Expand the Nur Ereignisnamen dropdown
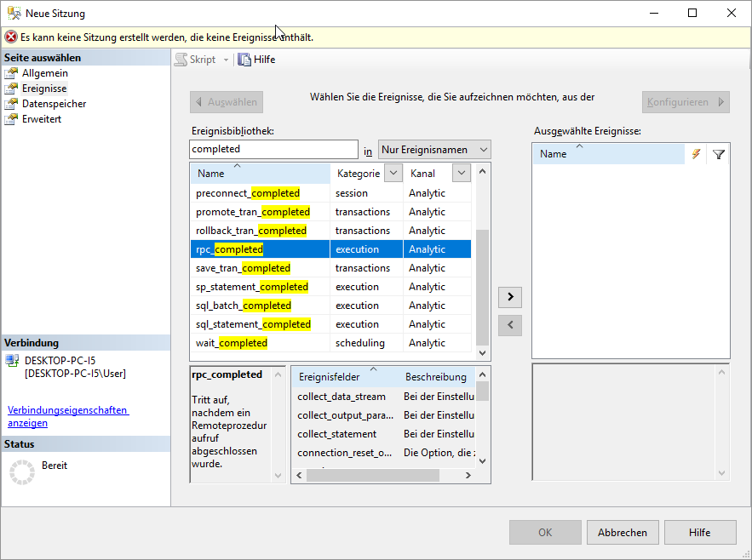The height and width of the screenshot is (560, 752). click(x=483, y=150)
